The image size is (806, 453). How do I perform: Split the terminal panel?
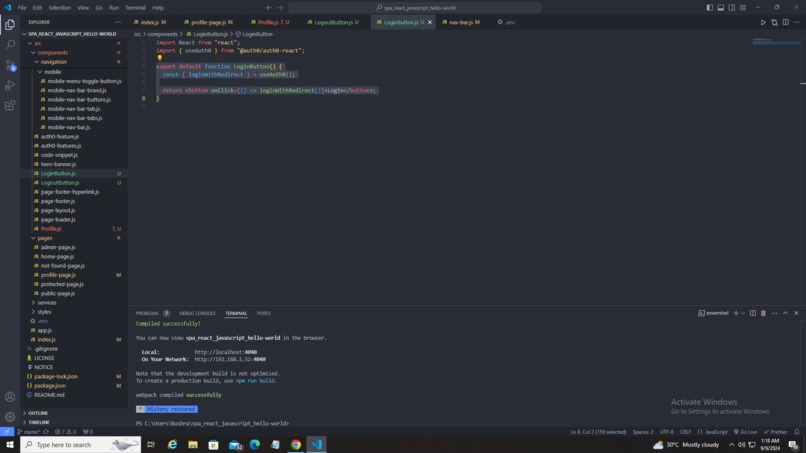tap(753, 313)
